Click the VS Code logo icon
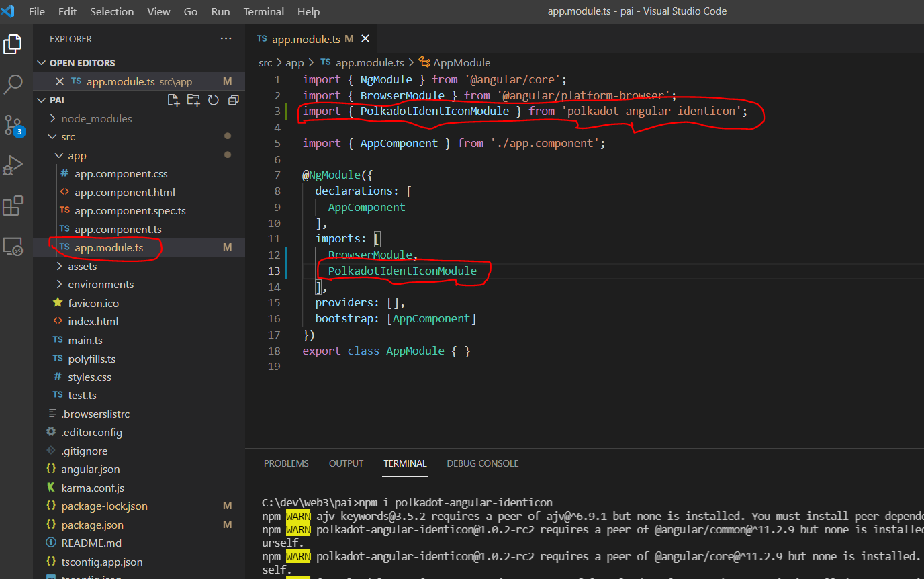 click(8, 11)
